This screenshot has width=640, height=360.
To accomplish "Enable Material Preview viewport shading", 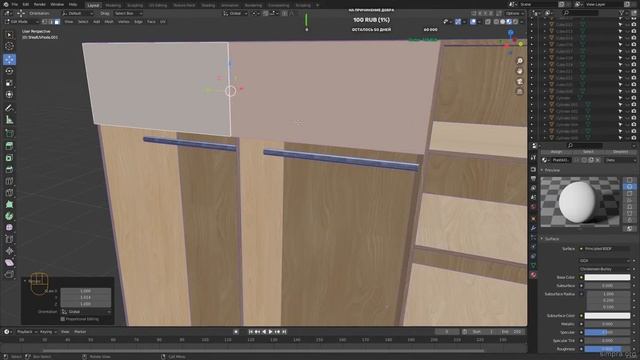I will (509, 22).
